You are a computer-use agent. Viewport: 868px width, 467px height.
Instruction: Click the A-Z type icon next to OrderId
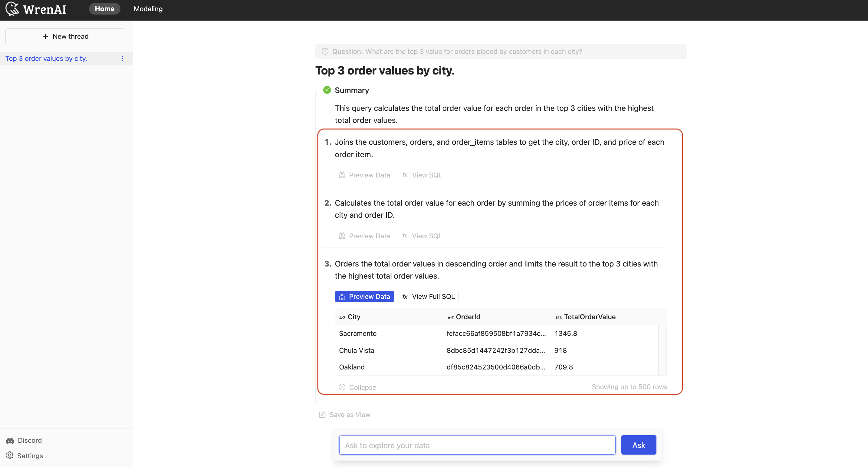point(451,317)
